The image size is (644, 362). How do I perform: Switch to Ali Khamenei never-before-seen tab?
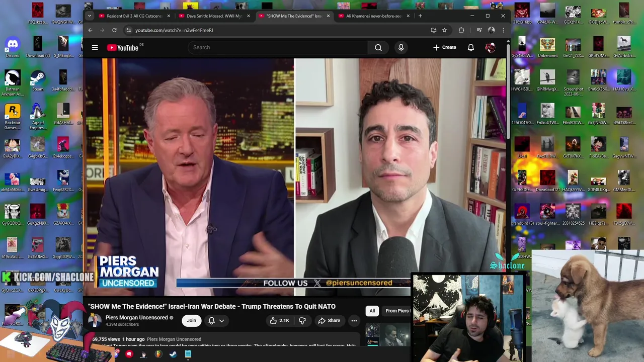click(374, 16)
